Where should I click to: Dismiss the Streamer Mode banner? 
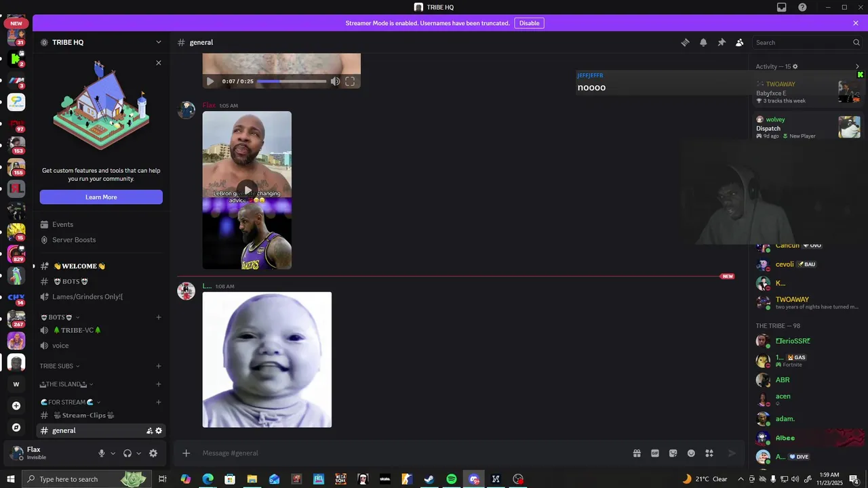point(856,23)
